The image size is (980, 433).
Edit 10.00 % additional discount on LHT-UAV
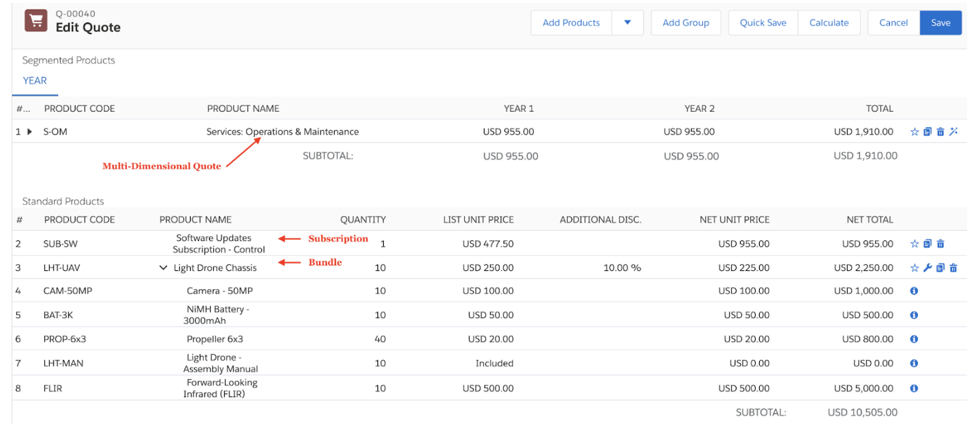point(622,268)
